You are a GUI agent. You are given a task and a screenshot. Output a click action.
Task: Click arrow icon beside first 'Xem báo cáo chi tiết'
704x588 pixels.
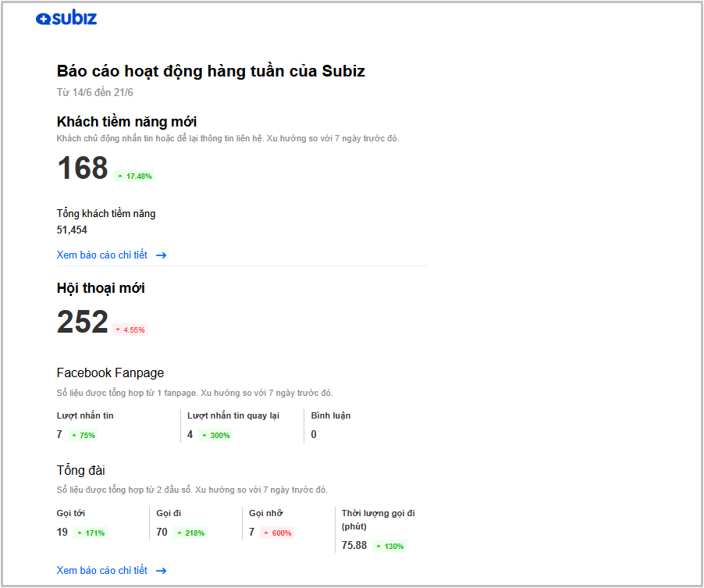click(x=161, y=255)
